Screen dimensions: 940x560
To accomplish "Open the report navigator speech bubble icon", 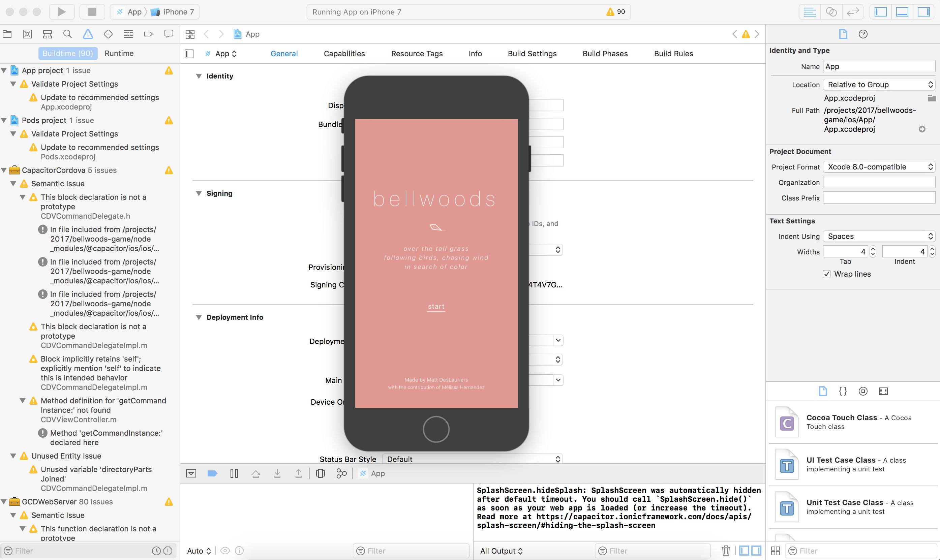I will tap(169, 34).
